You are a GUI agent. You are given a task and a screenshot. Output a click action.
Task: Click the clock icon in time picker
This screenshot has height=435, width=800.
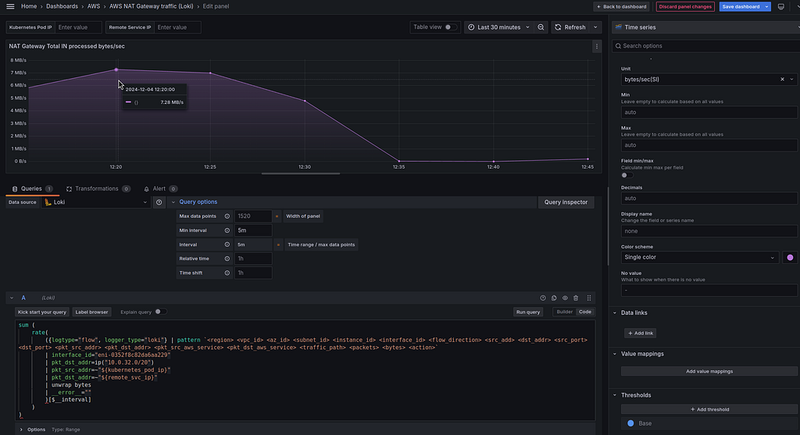tap(471, 27)
